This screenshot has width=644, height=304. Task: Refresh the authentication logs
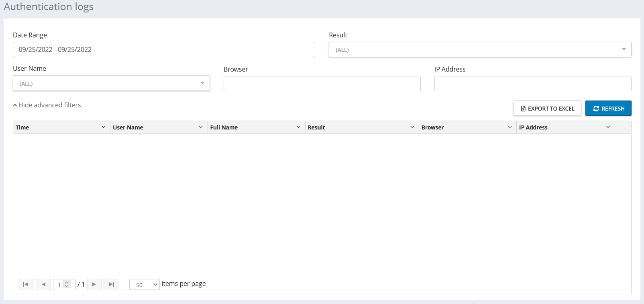[x=608, y=109]
